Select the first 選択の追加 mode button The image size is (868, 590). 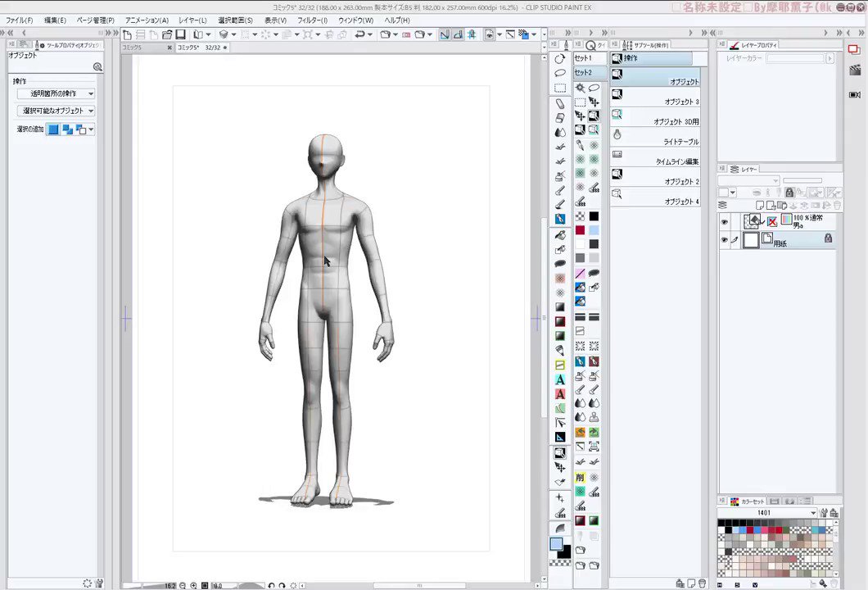tap(53, 129)
